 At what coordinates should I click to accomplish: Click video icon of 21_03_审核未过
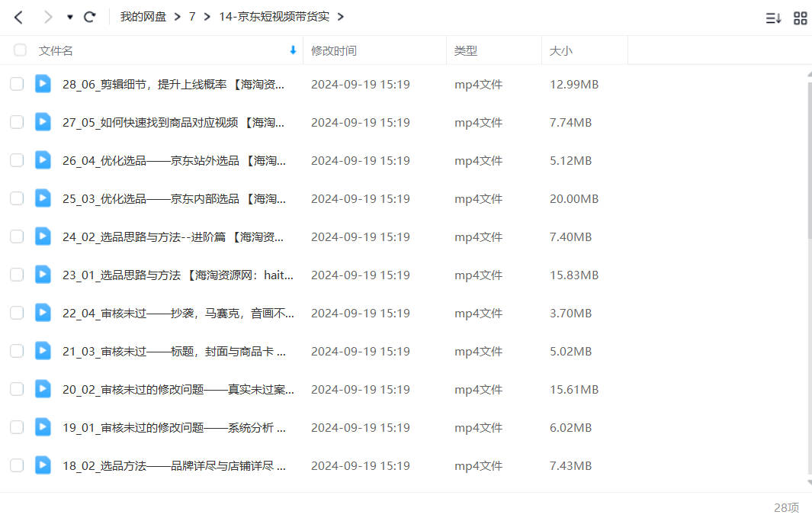coord(43,351)
